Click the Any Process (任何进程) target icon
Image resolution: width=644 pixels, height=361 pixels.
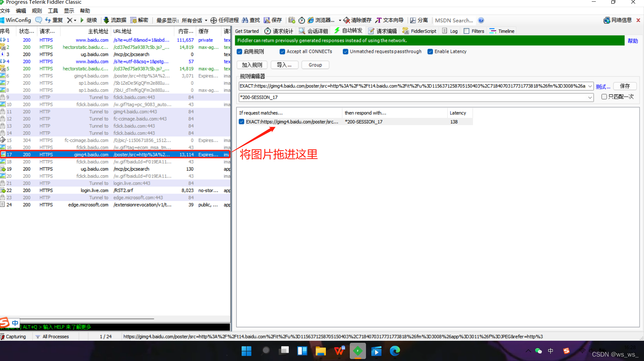click(214, 20)
